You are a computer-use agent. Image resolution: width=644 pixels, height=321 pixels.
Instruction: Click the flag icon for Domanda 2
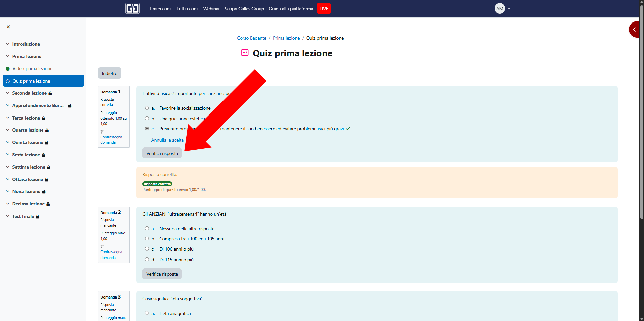click(x=102, y=246)
